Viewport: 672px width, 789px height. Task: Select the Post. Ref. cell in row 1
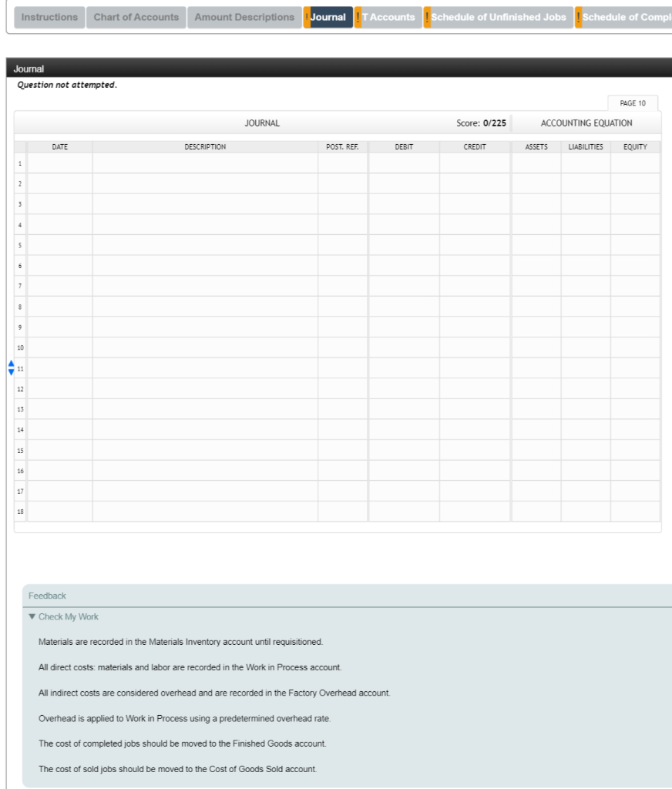click(x=343, y=163)
